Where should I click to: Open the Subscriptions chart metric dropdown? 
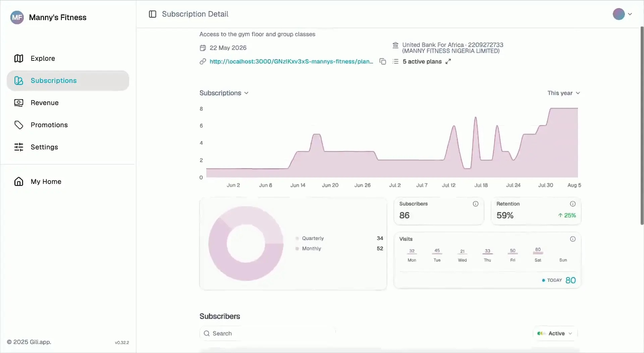[224, 93]
